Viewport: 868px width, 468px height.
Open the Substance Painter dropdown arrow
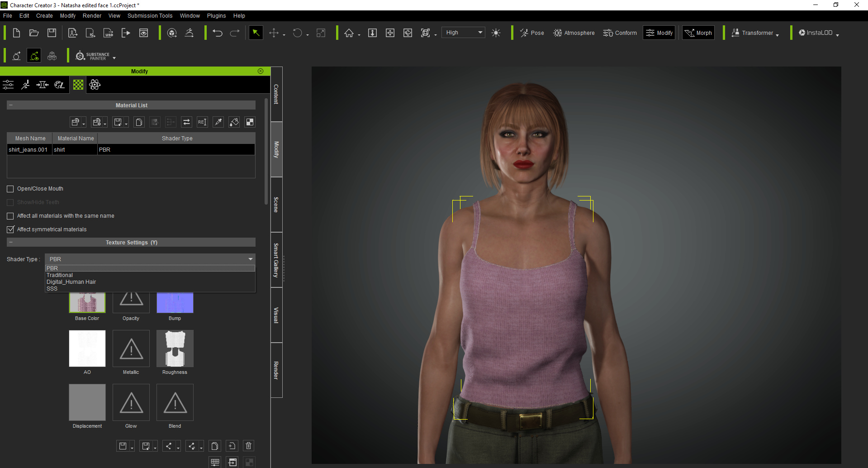[x=114, y=58]
